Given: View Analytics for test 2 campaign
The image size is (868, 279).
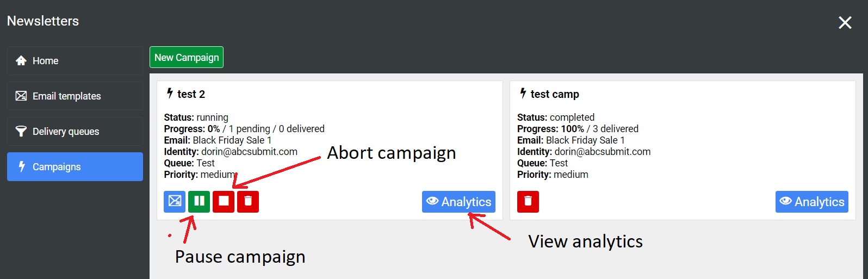Looking at the screenshot, I should (x=458, y=202).
